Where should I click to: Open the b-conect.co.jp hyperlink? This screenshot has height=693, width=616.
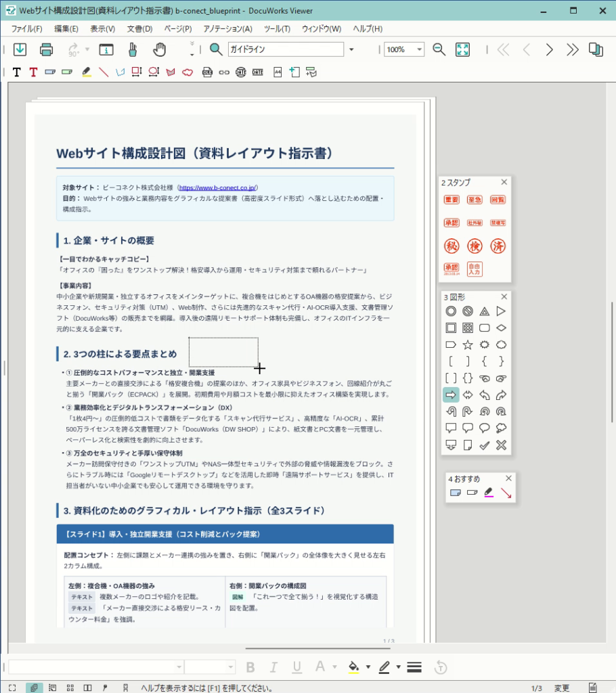(217, 188)
